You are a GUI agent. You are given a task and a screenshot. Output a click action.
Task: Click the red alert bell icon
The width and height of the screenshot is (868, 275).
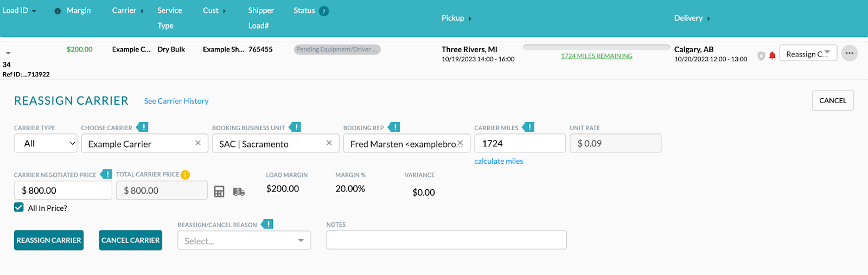772,55
